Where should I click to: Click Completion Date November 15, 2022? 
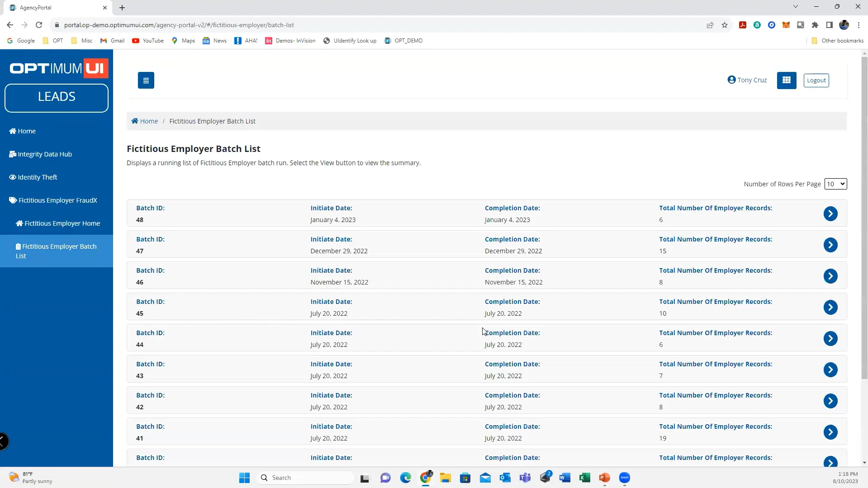coord(513,282)
